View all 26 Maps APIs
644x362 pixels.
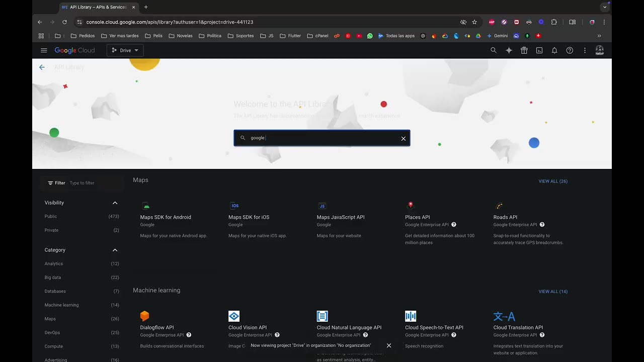553,181
